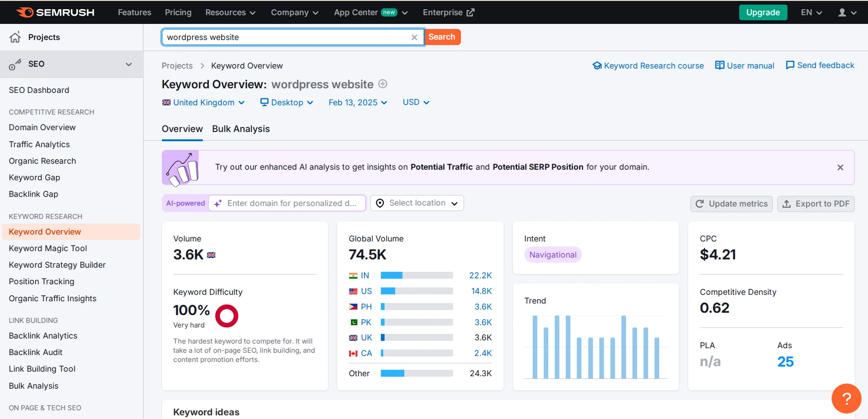Image resolution: width=868 pixels, height=419 pixels.
Task: Open the Keyword Research course link
Action: (648, 66)
